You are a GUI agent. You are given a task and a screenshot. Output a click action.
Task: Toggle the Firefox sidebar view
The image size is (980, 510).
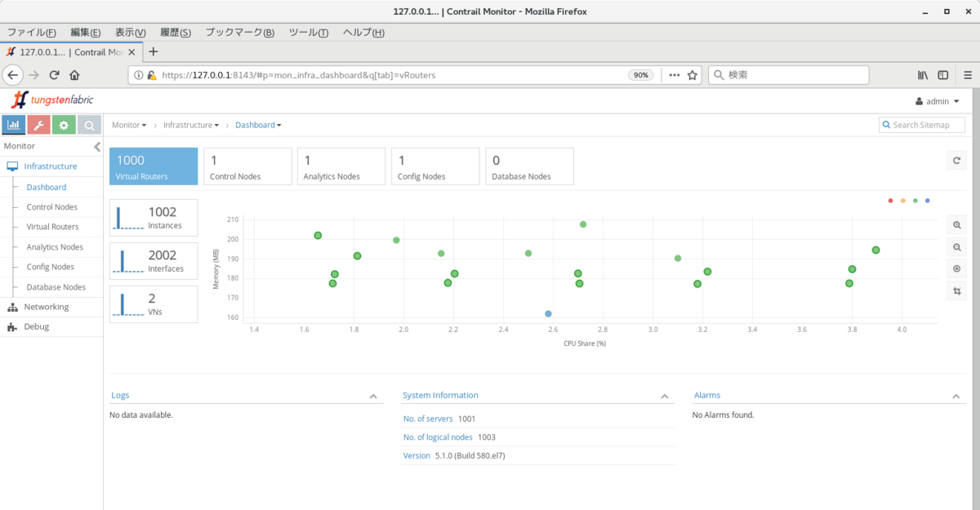pyautogui.click(x=943, y=74)
